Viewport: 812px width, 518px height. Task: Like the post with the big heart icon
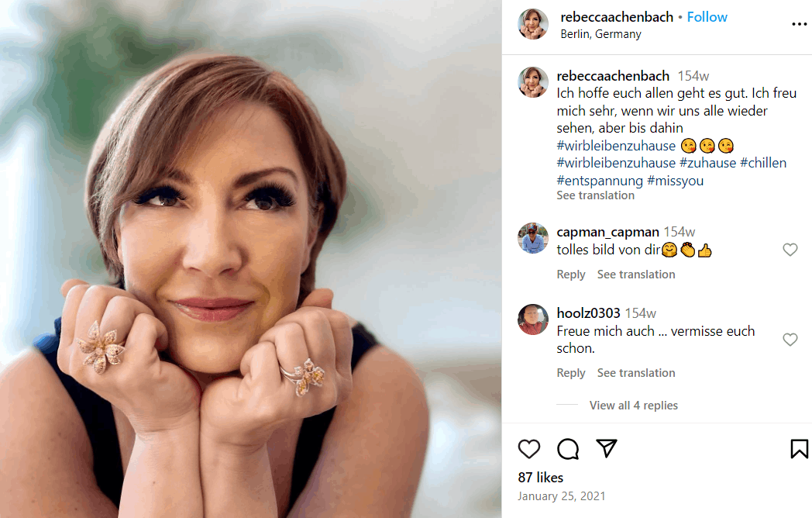point(529,449)
